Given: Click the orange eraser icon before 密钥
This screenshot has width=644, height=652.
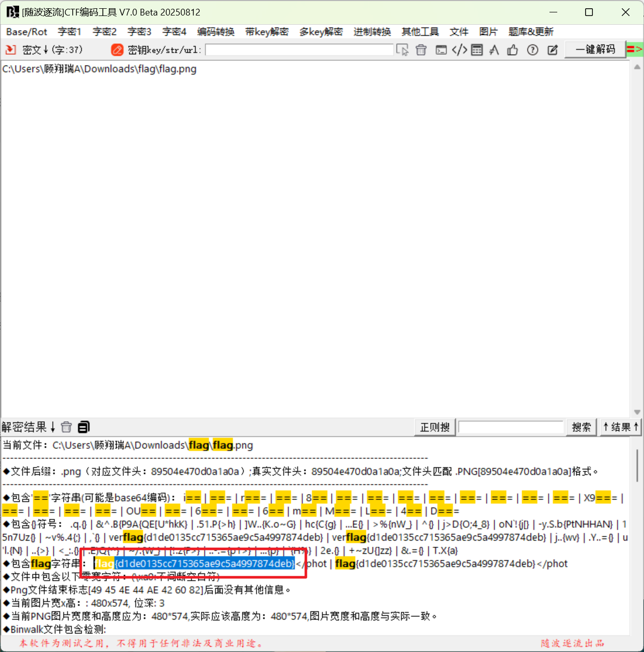Looking at the screenshot, I should pyautogui.click(x=117, y=50).
